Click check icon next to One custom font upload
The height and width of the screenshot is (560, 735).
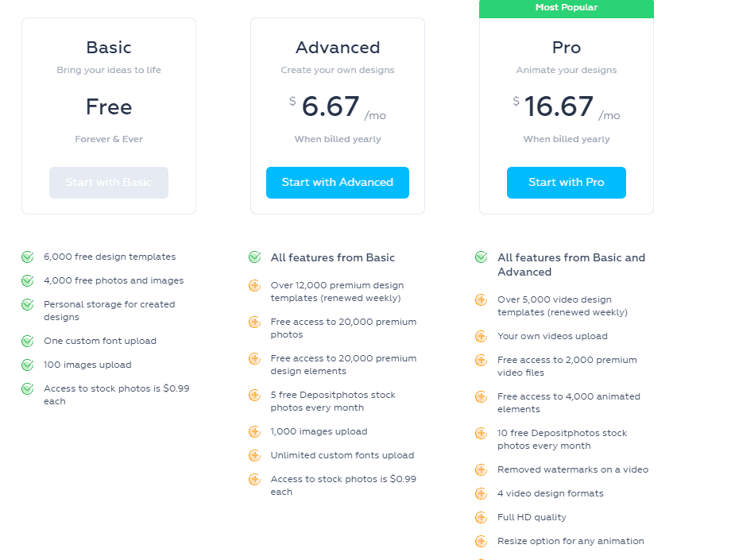pos(28,341)
